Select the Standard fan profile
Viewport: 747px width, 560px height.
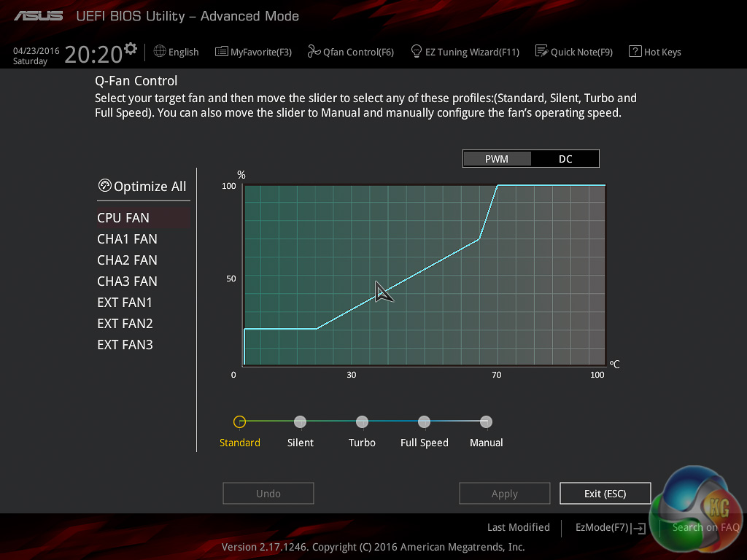pyautogui.click(x=239, y=422)
